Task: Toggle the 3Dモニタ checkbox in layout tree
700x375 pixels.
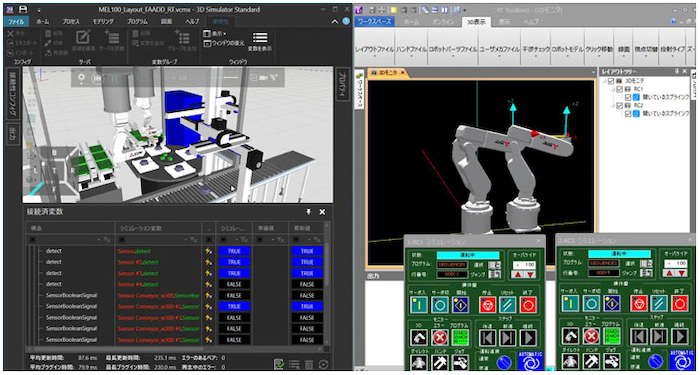Action: [x=611, y=81]
